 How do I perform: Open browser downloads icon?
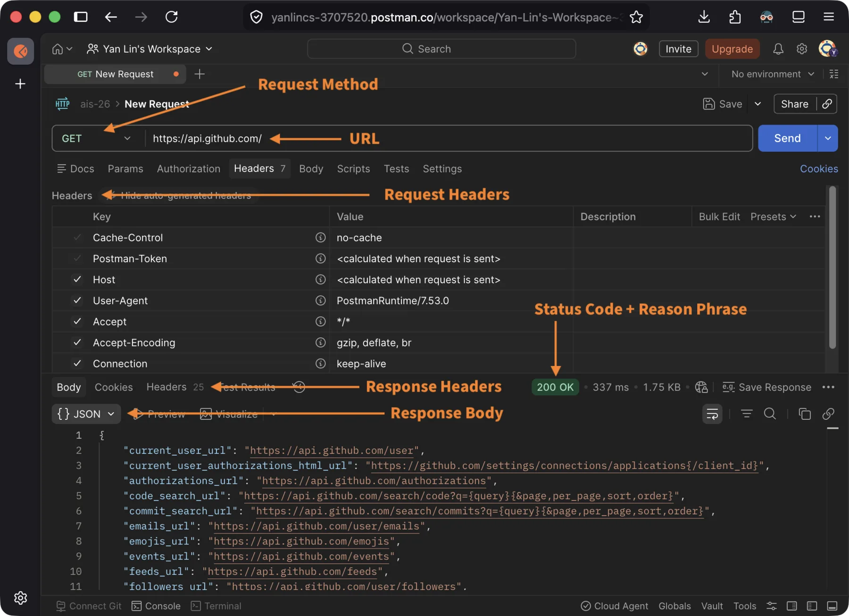coord(704,17)
